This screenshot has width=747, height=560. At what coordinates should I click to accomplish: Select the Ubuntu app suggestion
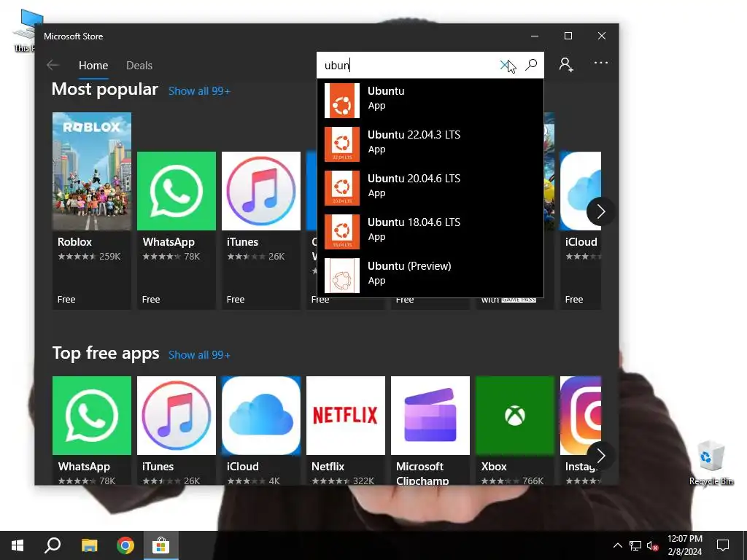(430, 101)
